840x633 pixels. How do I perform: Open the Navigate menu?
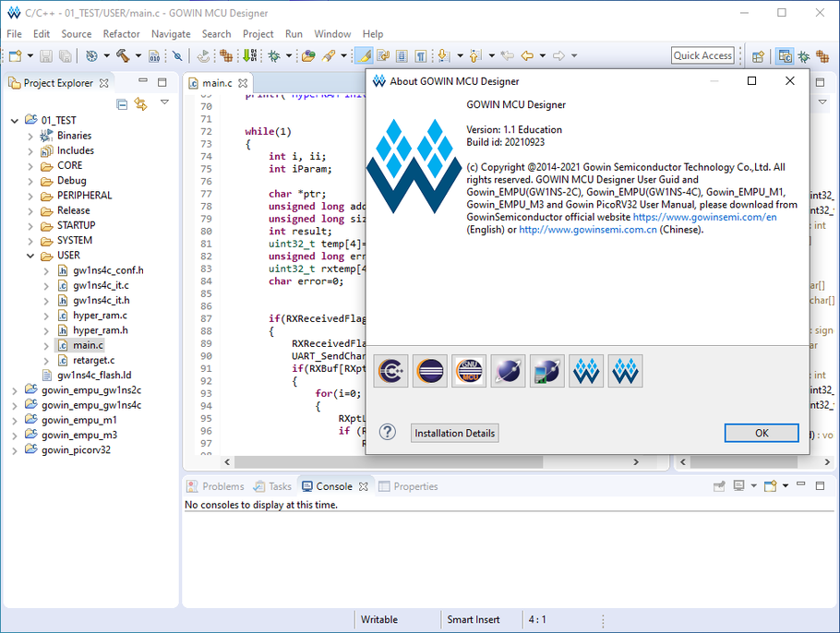pos(171,34)
